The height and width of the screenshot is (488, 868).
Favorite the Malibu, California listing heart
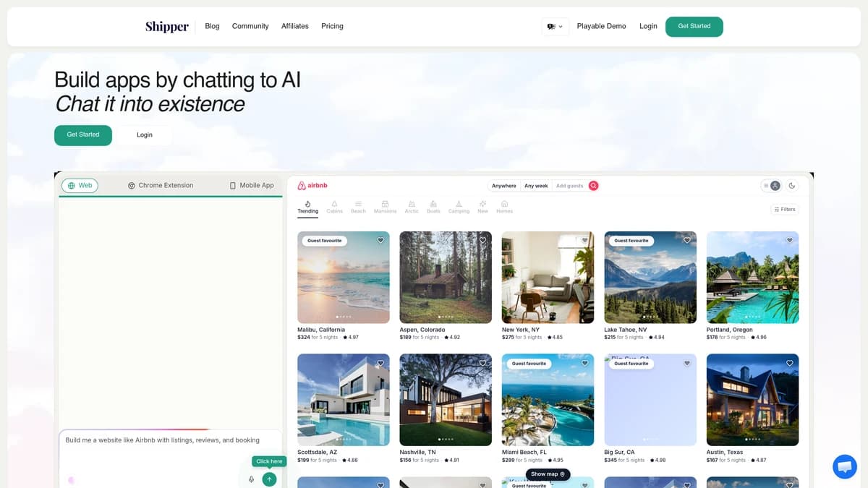pos(380,241)
